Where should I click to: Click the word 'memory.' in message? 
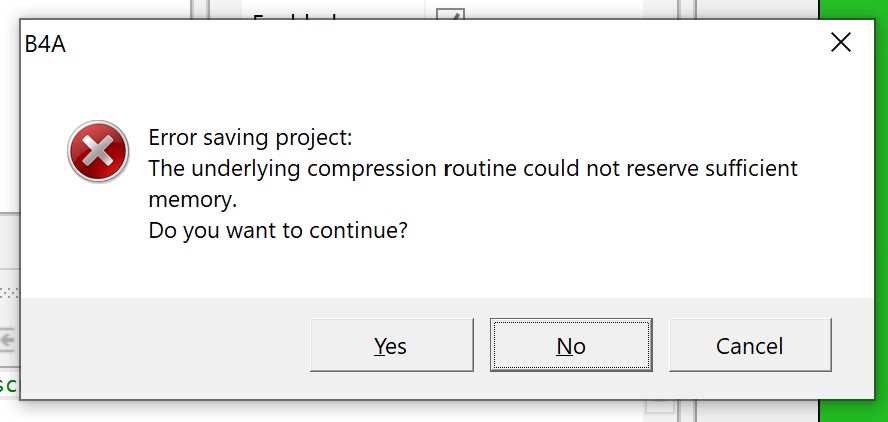192,199
